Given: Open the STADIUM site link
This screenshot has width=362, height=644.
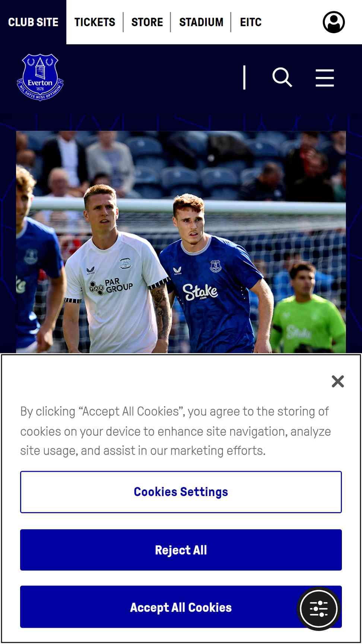Looking at the screenshot, I should [201, 22].
